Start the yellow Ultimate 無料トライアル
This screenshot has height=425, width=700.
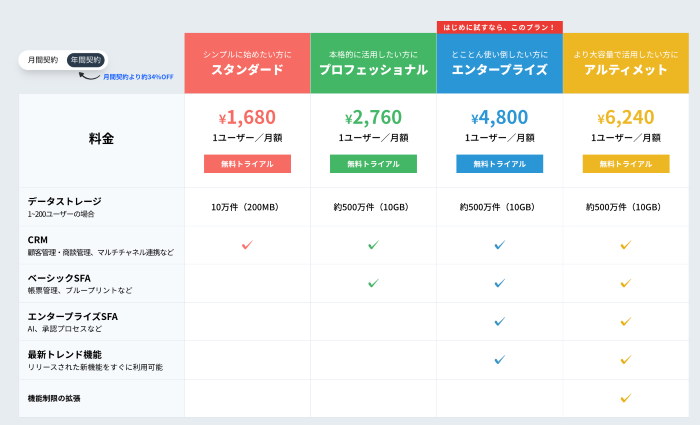625,164
